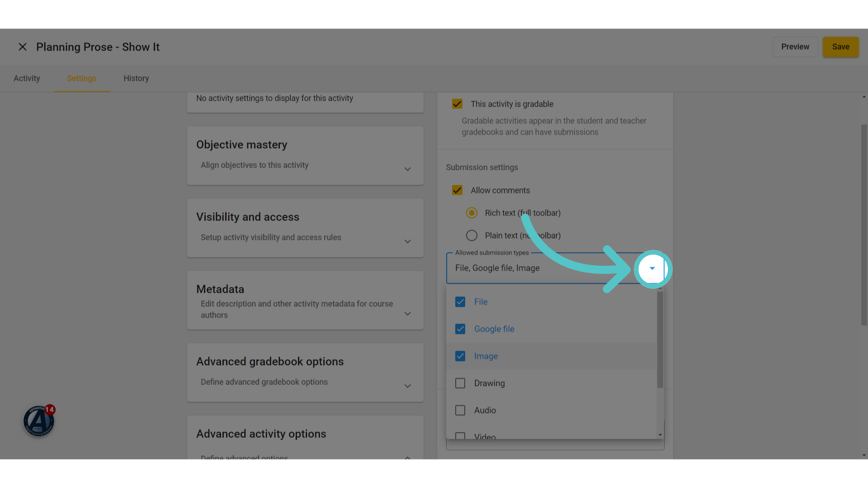Click the 'Submission settings' heading
The image size is (868, 488).
tap(482, 167)
